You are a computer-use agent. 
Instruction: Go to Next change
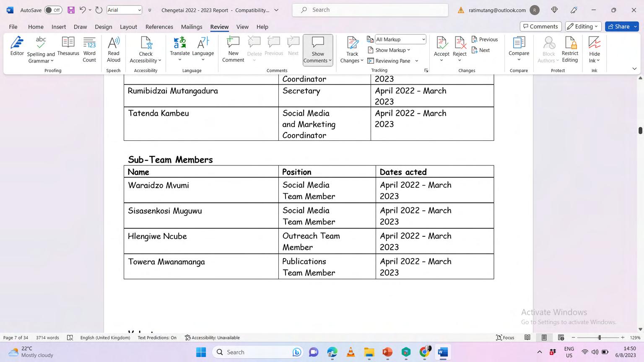click(x=480, y=50)
